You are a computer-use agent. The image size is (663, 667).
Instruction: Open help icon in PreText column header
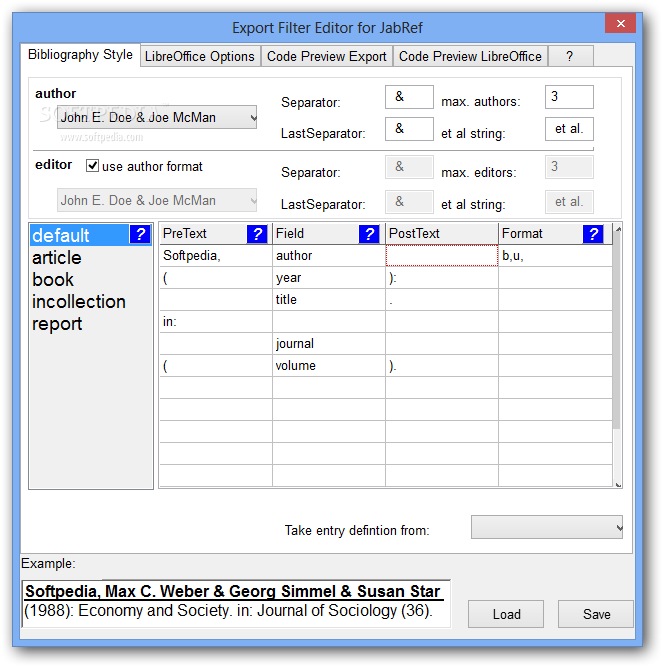tap(257, 234)
